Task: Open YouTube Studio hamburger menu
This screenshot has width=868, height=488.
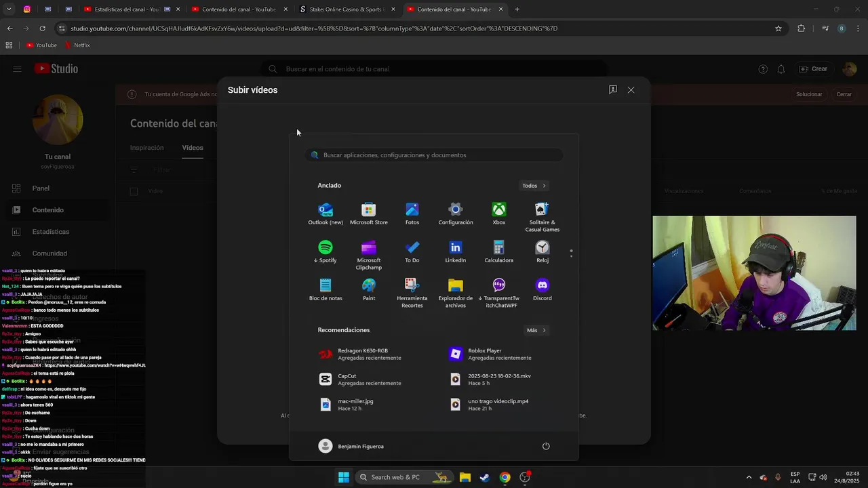Action: (17, 68)
